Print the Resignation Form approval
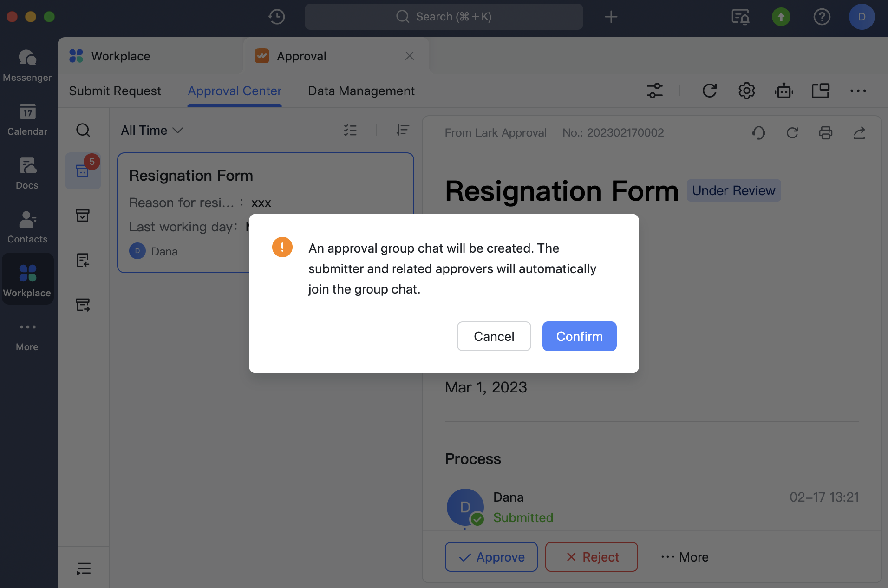 (826, 133)
